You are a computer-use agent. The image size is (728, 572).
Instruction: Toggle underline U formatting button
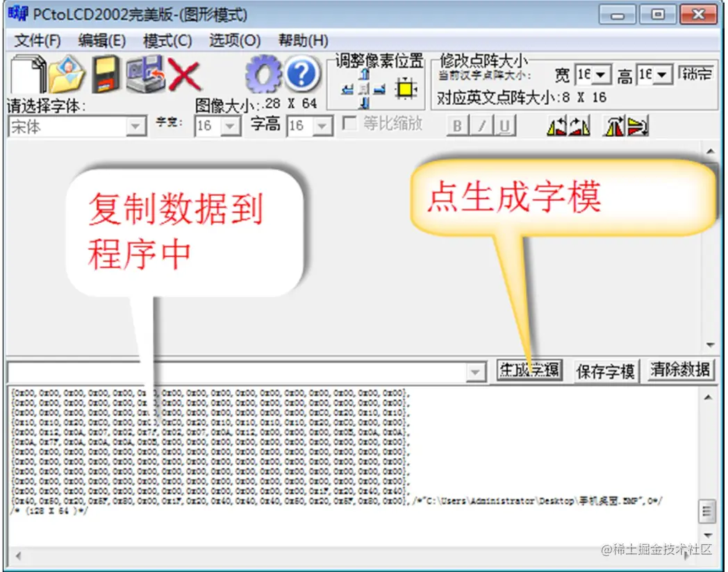(505, 125)
